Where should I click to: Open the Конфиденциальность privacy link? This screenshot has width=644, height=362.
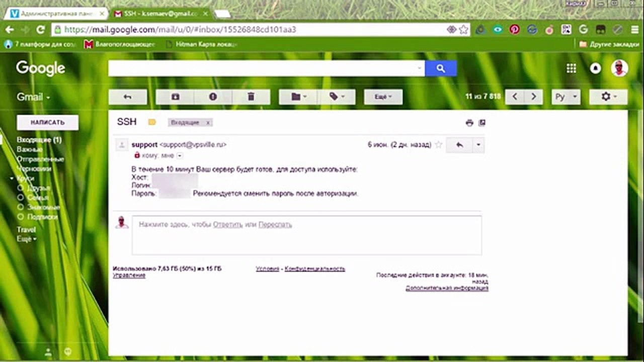click(315, 269)
